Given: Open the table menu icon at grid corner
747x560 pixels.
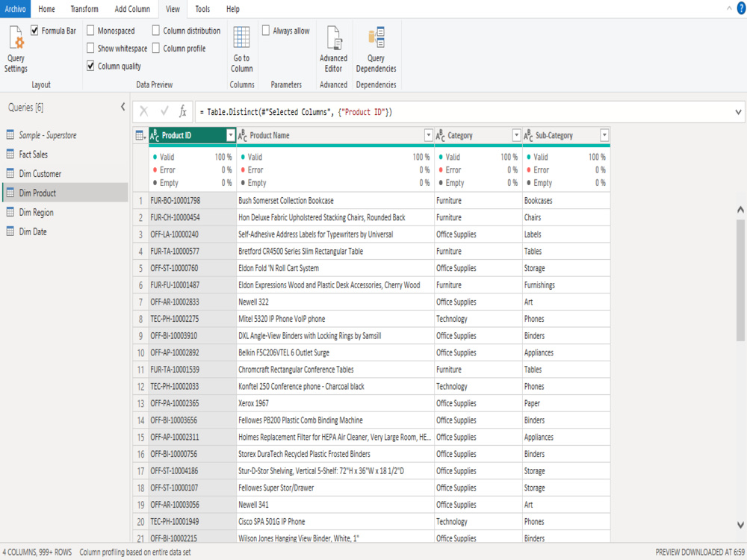Looking at the screenshot, I should [140, 136].
